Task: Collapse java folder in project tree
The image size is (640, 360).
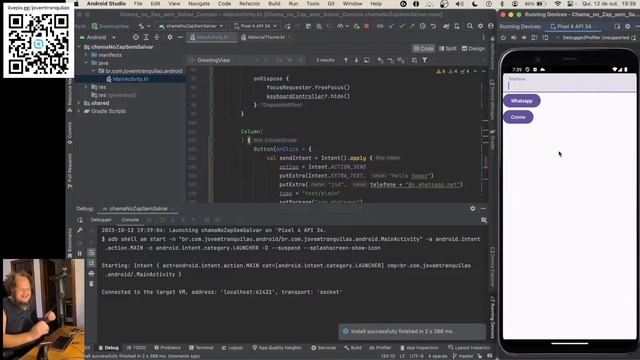Action: (x=86, y=63)
